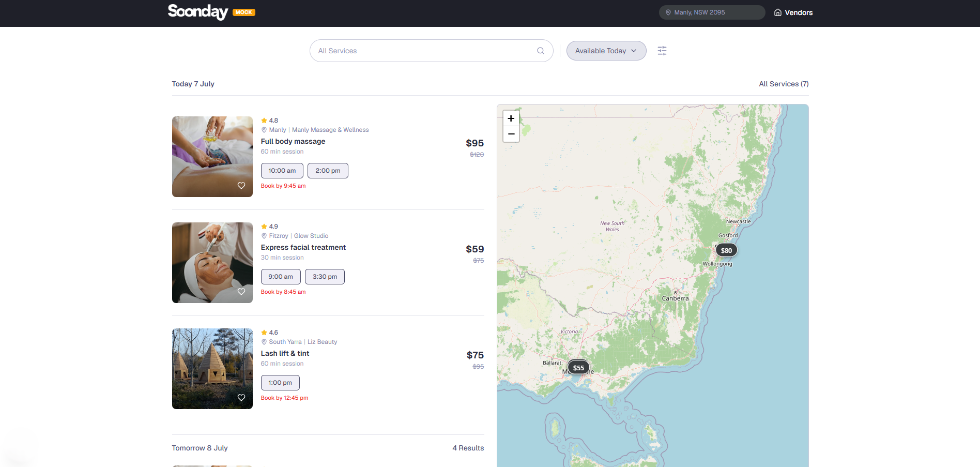Viewport: 980px width, 467px height.
Task: Expand the Available Today dropdown
Action: click(x=606, y=51)
